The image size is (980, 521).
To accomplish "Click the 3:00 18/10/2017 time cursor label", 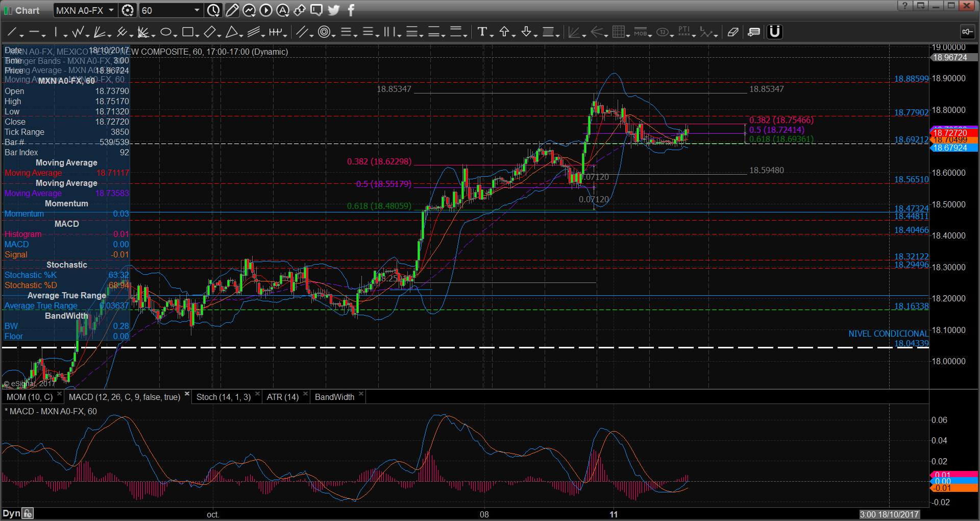I will point(889,514).
